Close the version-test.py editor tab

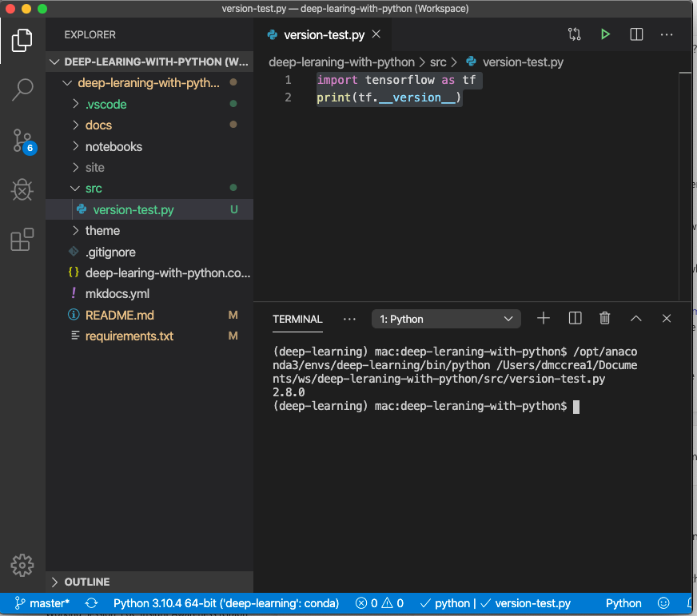click(376, 34)
